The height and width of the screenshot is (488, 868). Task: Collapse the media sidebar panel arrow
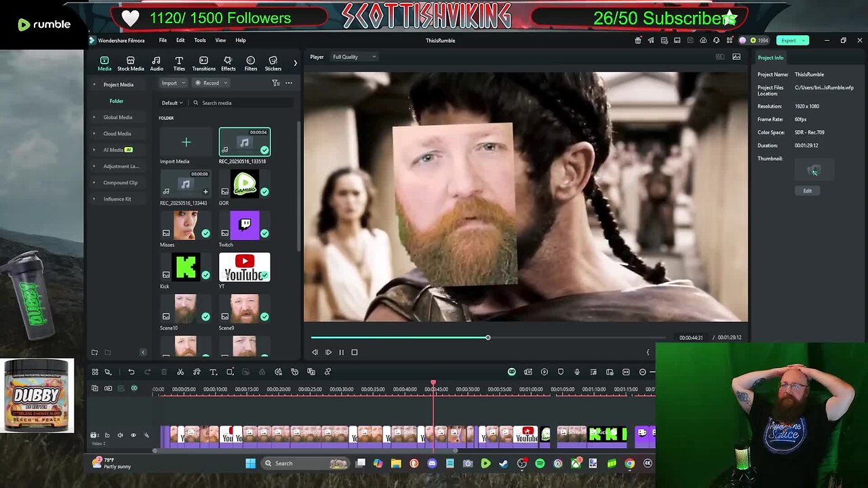142,352
